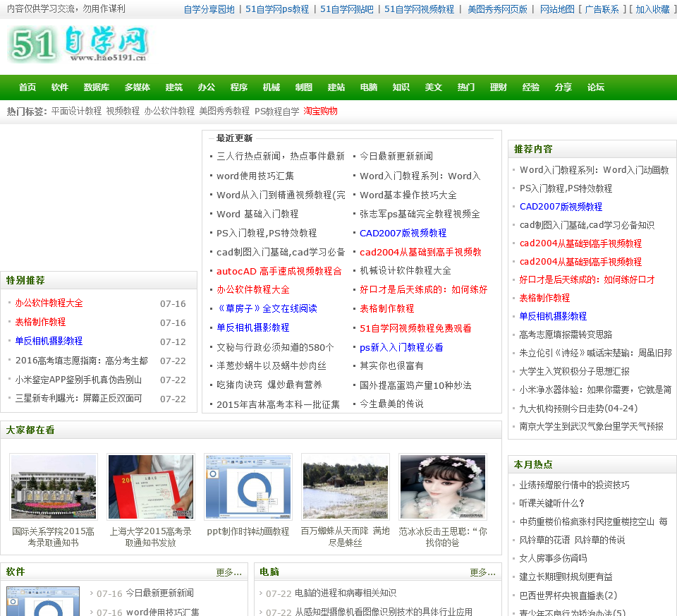The height and width of the screenshot is (616, 677).
Task: Open 巴西世界杯央视直播表(2) link
Action: pyautogui.click(x=568, y=596)
